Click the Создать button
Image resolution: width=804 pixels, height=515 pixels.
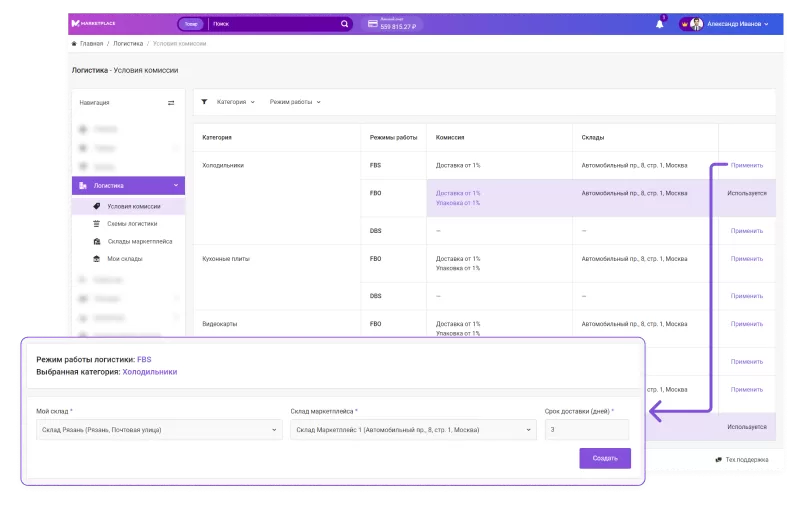605,458
